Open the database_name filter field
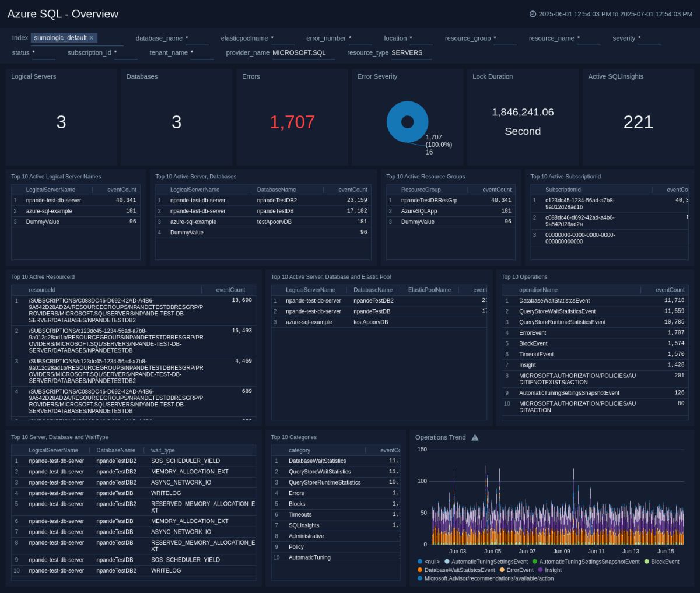 [x=197, y=38]
